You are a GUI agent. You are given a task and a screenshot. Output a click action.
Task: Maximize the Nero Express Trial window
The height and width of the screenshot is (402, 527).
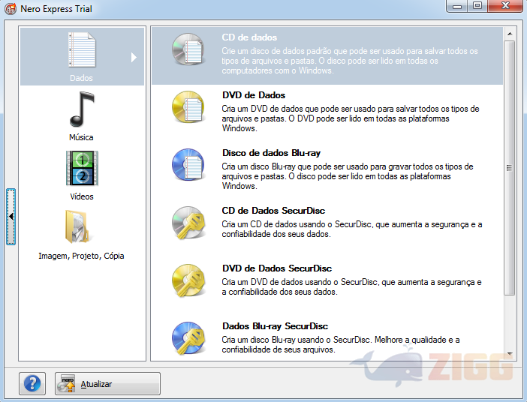(478, 6)
